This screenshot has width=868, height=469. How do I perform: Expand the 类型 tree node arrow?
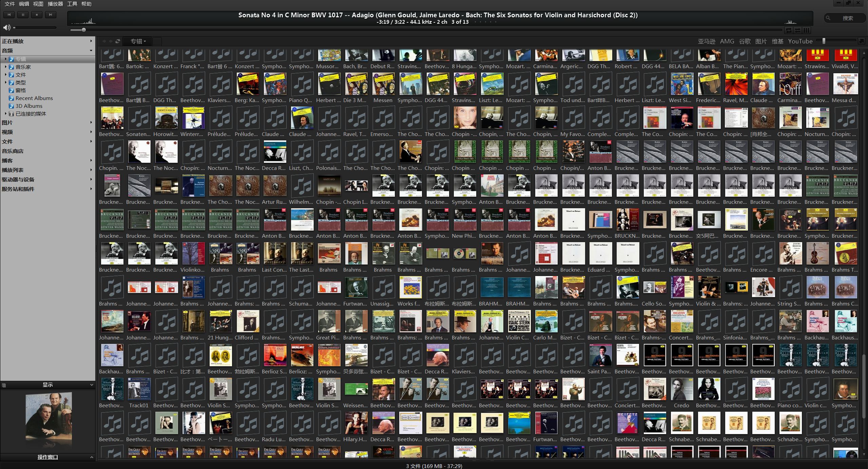tap(5, 82)
